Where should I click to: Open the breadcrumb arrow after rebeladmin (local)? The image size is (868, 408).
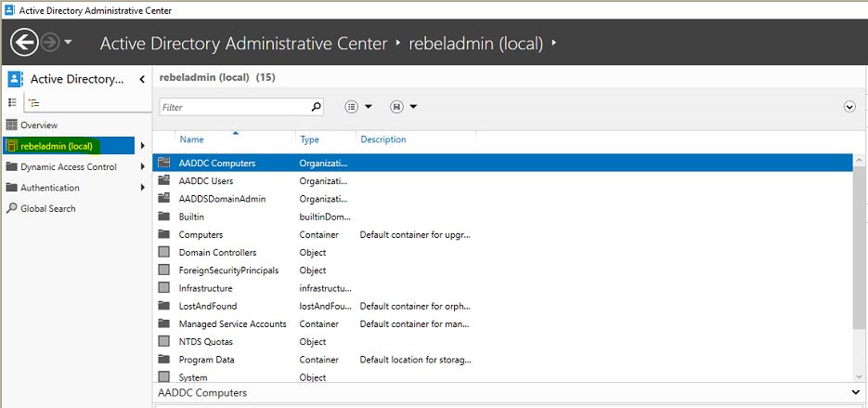(x=553, y=43)
